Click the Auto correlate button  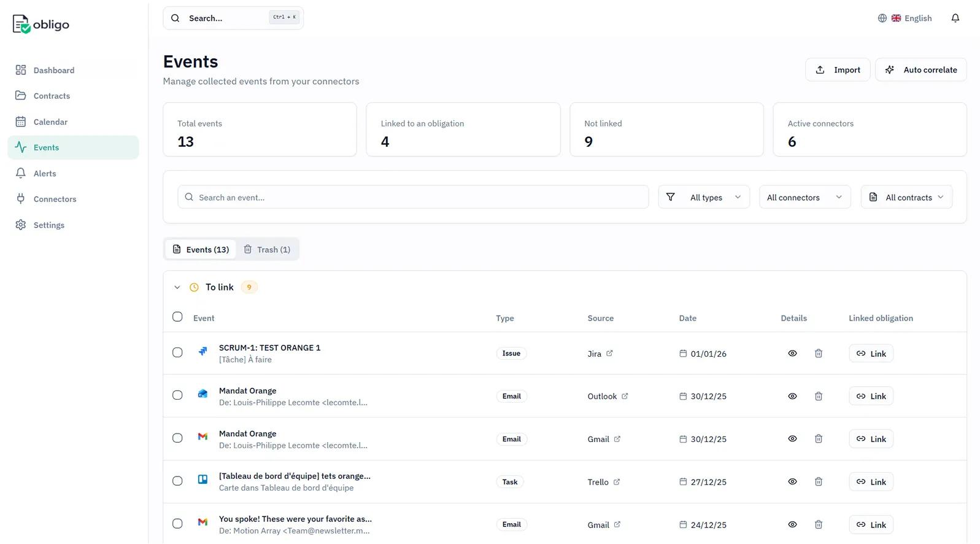click(920, 70)
